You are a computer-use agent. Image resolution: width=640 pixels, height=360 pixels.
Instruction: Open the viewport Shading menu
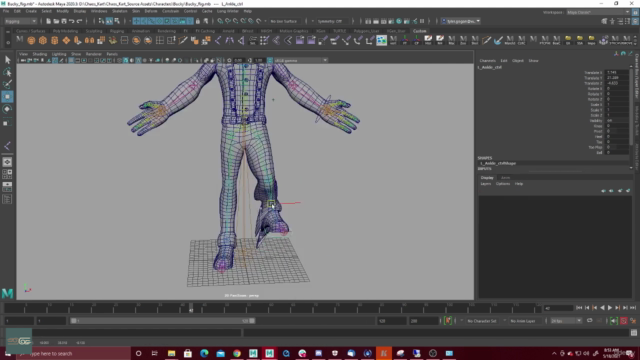pos(40,54)
